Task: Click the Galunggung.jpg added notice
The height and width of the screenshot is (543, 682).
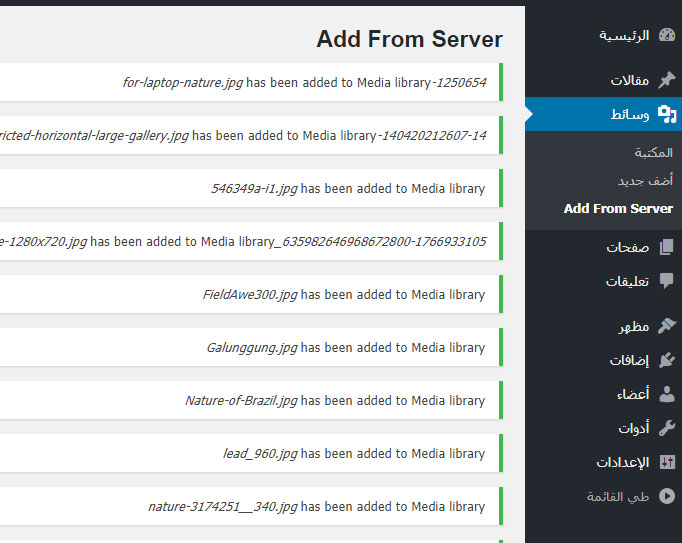Action: (251, 348)
